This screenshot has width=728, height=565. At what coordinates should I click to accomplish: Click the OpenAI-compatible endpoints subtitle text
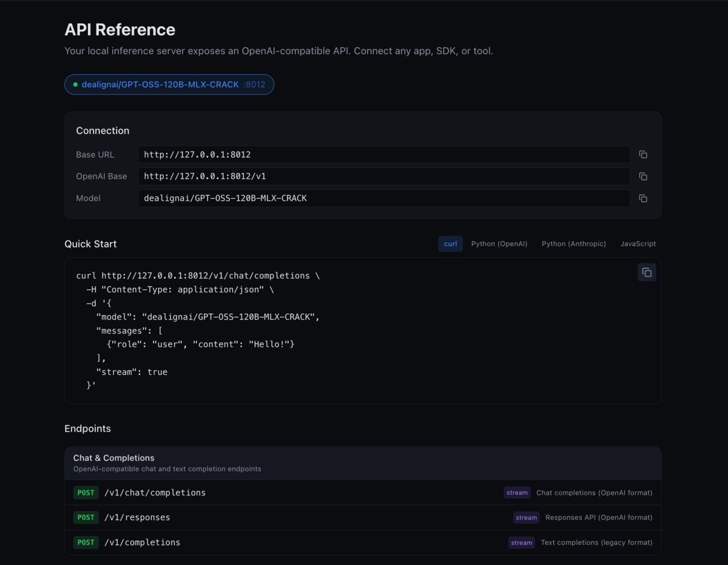[x=167, y=469]
